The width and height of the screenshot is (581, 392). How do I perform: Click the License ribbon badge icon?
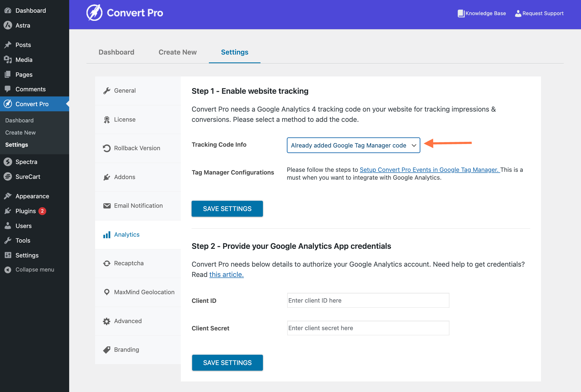tap(107, 120)
